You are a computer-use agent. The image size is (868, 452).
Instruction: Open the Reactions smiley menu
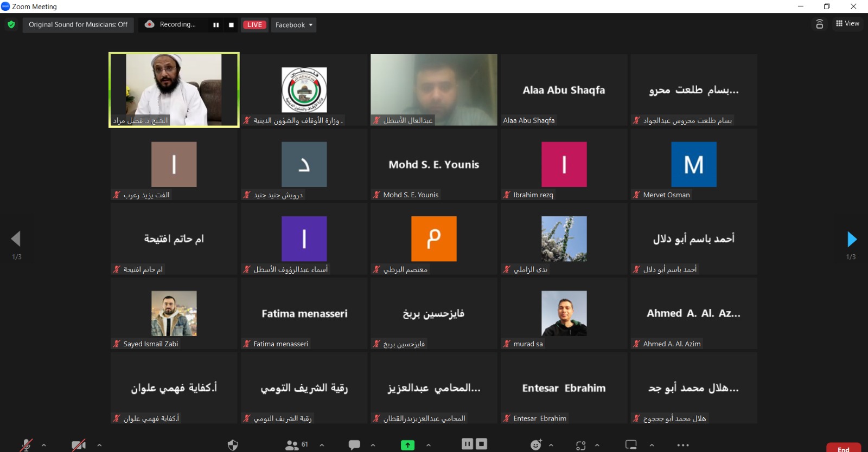pos(536,445)
